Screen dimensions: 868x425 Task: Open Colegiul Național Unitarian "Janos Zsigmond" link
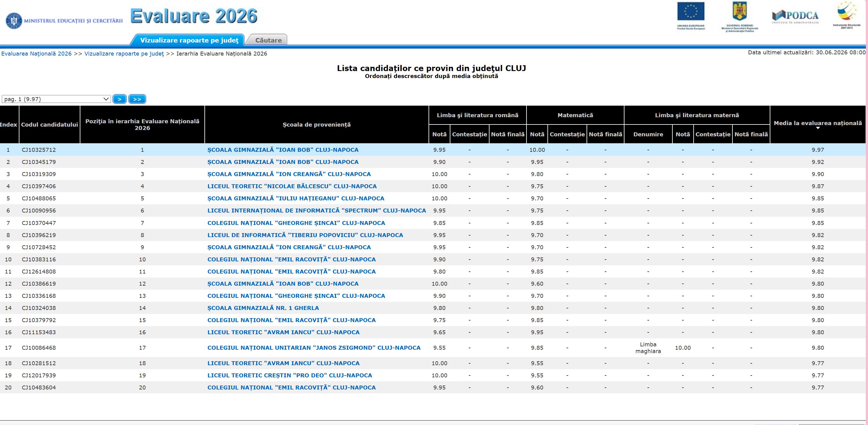click(314, 348)
